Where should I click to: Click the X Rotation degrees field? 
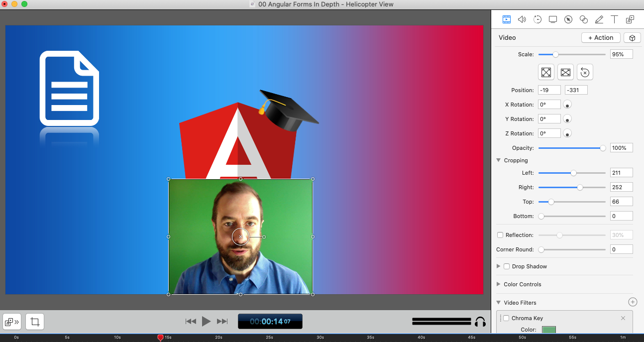[549, 105]
